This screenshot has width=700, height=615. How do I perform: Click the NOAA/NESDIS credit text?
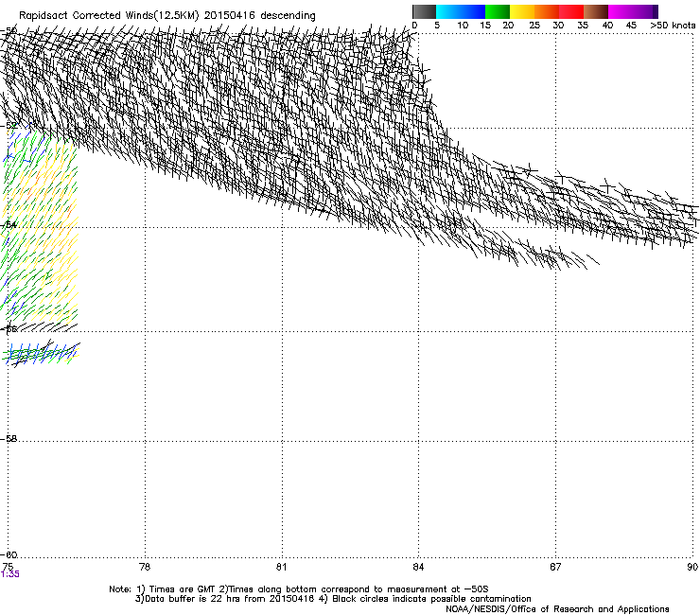557,608
